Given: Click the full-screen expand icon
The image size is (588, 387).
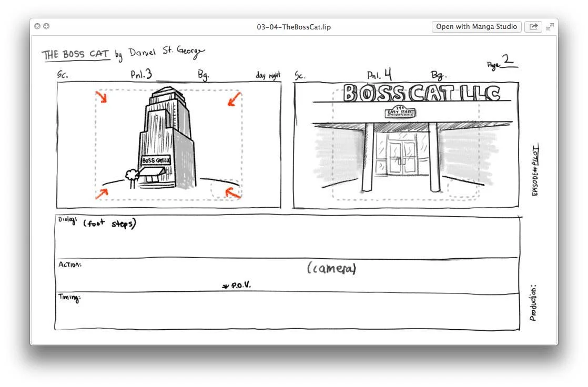Looking at the screenshot, I should pos(550,26).
